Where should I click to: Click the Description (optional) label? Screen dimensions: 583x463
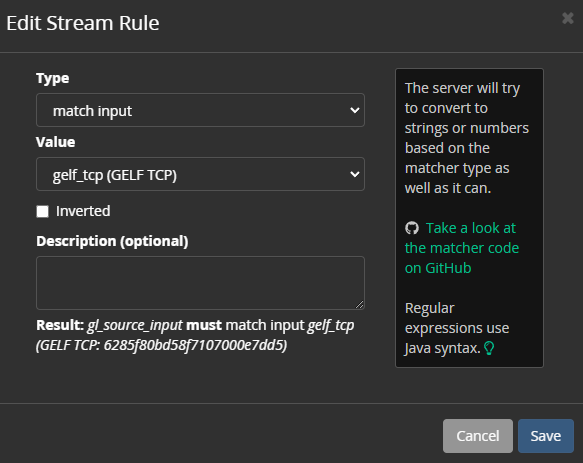pos(112,241)
